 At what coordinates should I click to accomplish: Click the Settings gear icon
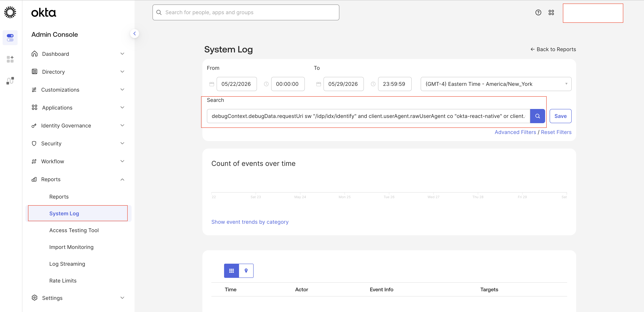[x=35, y=298]
